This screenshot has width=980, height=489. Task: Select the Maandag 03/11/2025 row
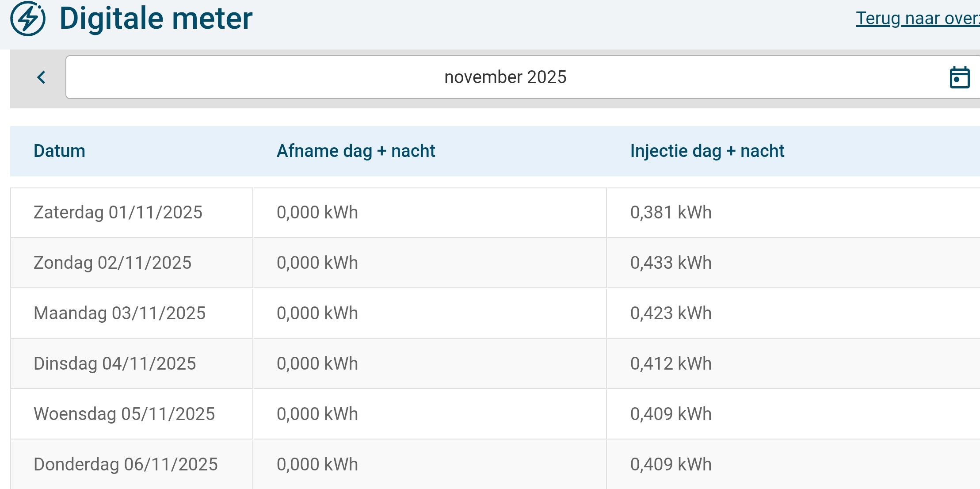[x=119, y=313]
